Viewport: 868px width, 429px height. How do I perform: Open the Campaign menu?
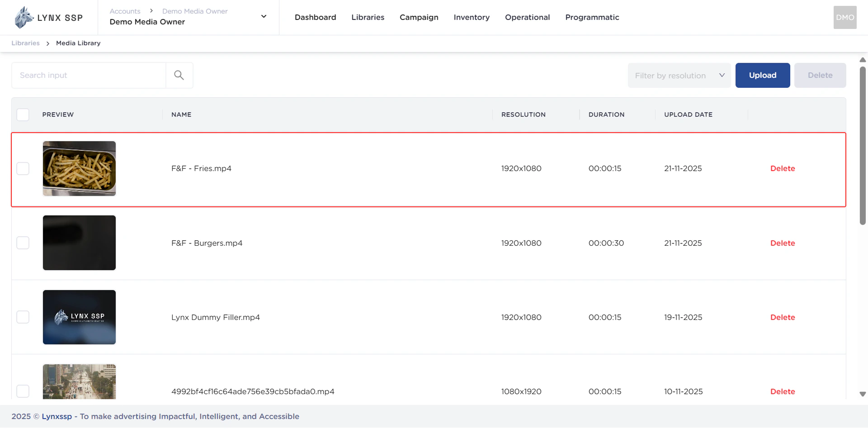click(x=419, y=17)
